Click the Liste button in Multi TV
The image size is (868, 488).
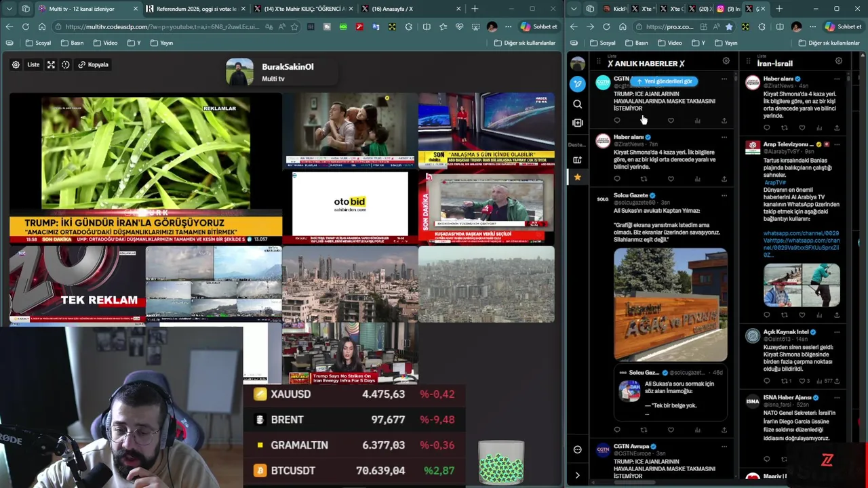tap(33, 64)
